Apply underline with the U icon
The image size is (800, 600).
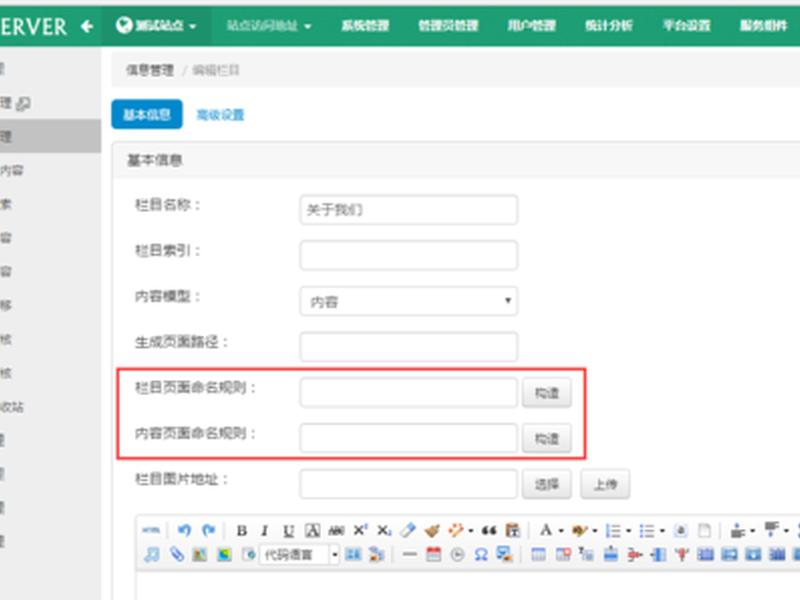pyautogui.click(x=288, y=531)
